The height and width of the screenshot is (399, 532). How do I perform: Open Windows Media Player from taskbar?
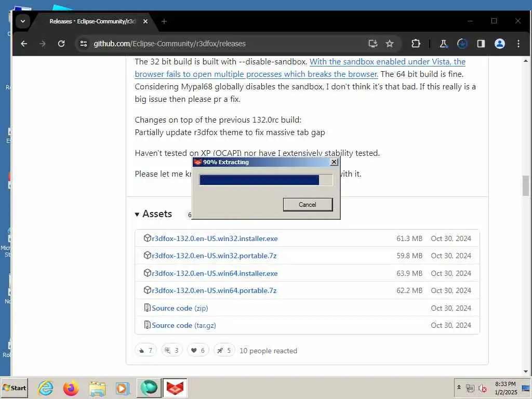123,388
